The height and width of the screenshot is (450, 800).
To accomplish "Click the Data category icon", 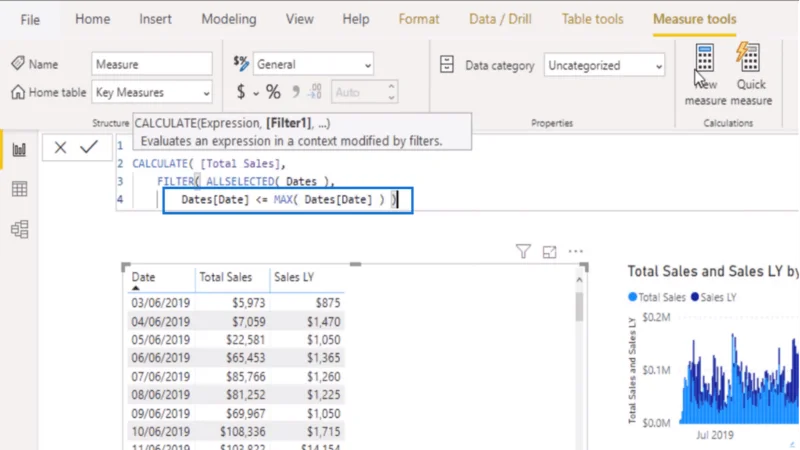I will [446, 64].
